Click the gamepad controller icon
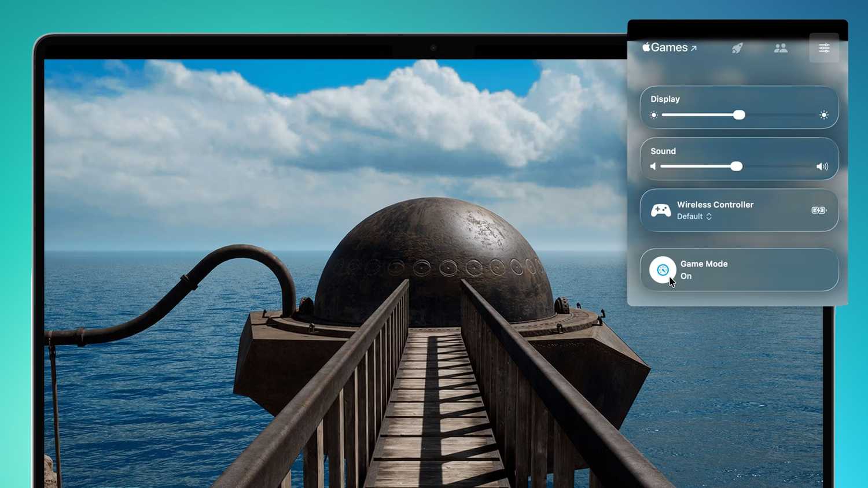The width and height of the screenshot is (868, 488). tap(661, 210)
